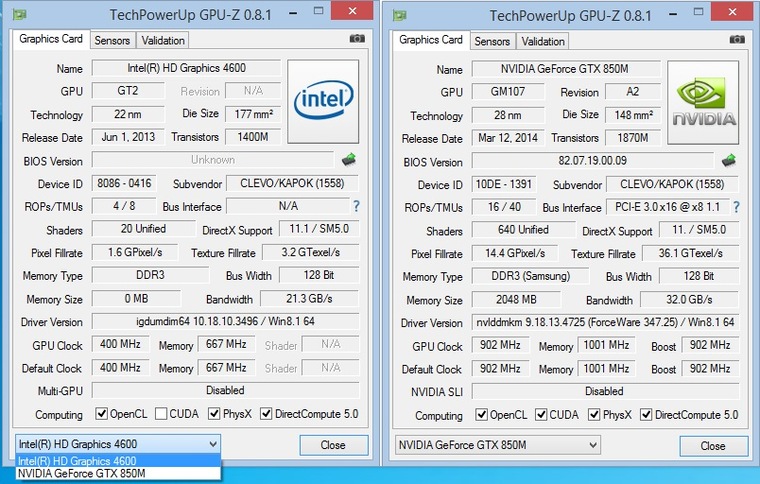
Task: Click Release Date Mar 12, 2014 value
Action: pyautogui.click(x=508, y=138)
